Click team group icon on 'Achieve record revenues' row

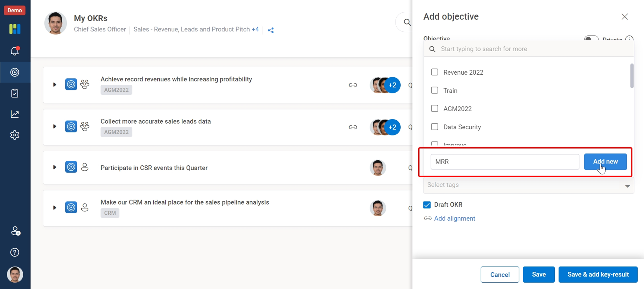point(85,84)
